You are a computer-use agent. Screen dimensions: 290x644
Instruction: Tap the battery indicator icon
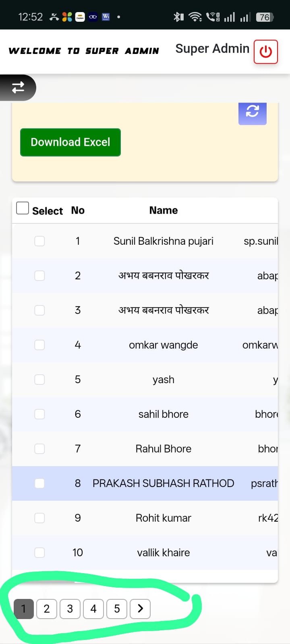pos(265,17)
